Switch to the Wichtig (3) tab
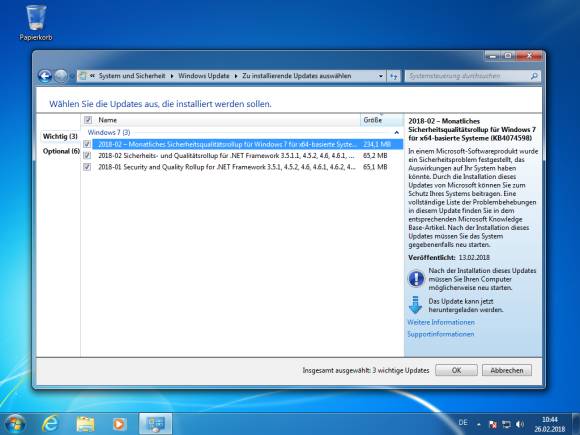Image resolution: width=580 pixels, height=435 pixels. (60, 136)
